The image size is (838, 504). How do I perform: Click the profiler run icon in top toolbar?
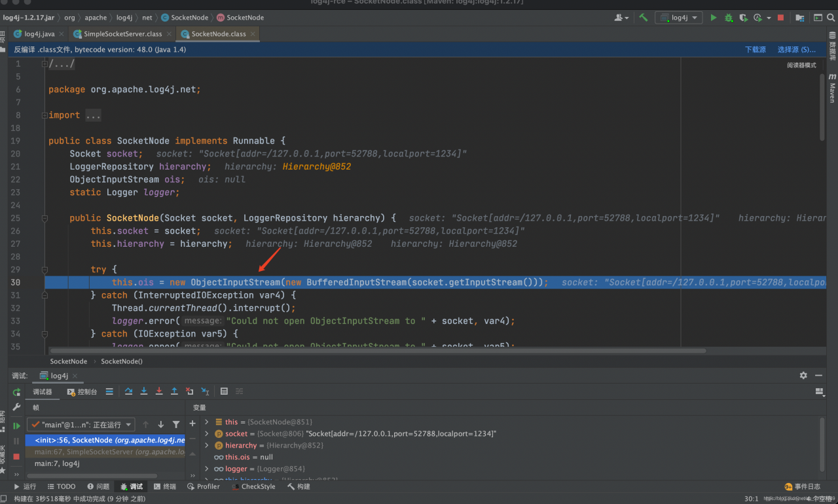pyautogui.click(x=757, y=18)
